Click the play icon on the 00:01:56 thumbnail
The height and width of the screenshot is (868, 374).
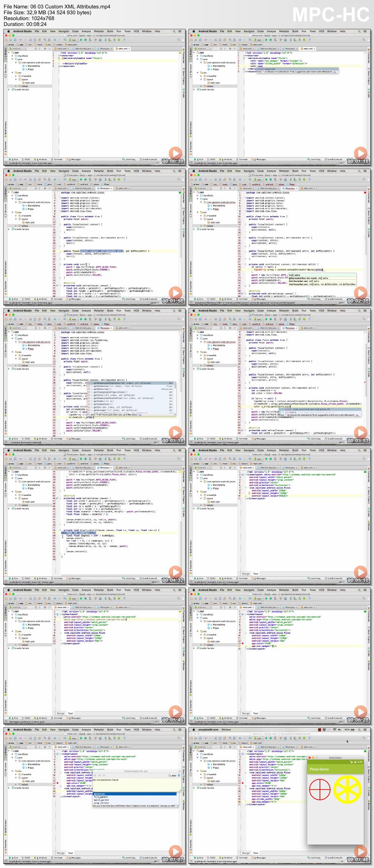pyautogui.click(x=175, y=293)
